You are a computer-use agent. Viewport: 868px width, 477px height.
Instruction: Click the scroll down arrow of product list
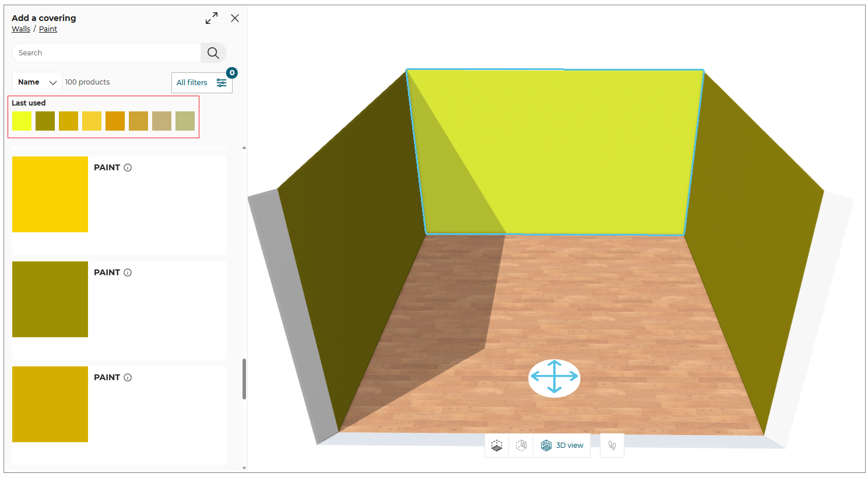244,468
